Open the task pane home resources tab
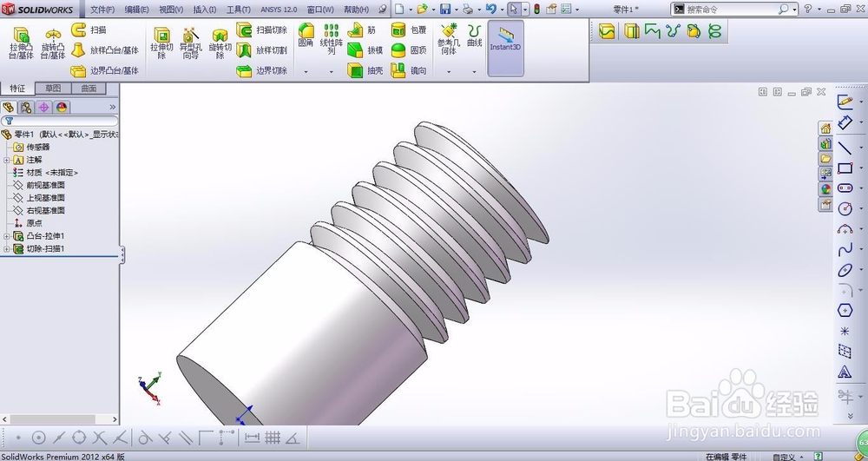Image resolution: width=868 pixels, height=461 pixels. point(825,128)
